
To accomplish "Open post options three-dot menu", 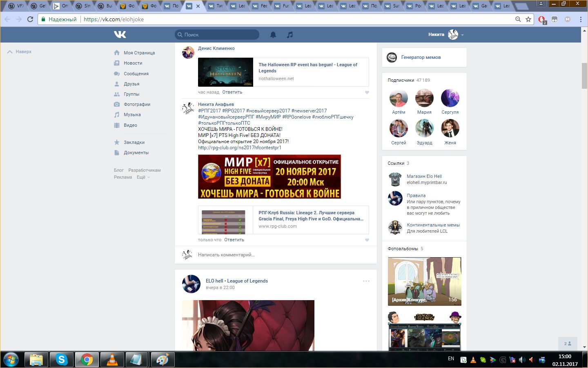I will pyautogui.click(x=366, y=281).
